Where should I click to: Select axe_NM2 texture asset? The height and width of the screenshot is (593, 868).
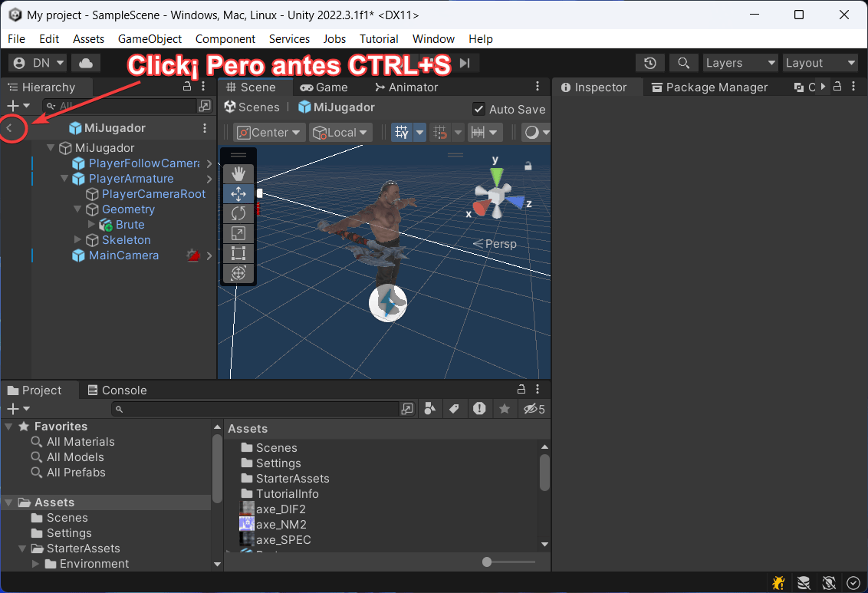click(281, 525)
